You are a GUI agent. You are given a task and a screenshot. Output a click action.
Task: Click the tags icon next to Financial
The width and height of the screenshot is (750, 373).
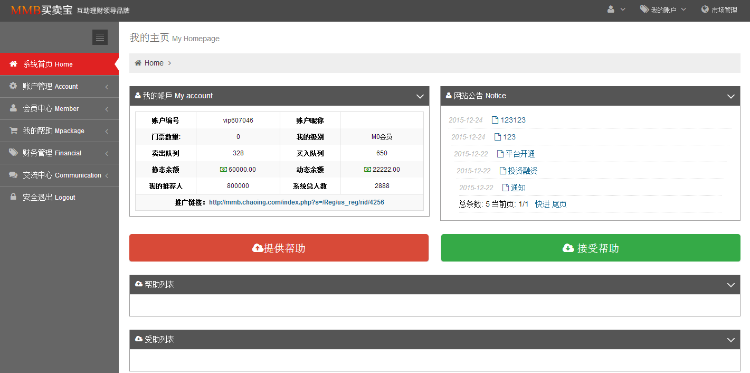13,153
